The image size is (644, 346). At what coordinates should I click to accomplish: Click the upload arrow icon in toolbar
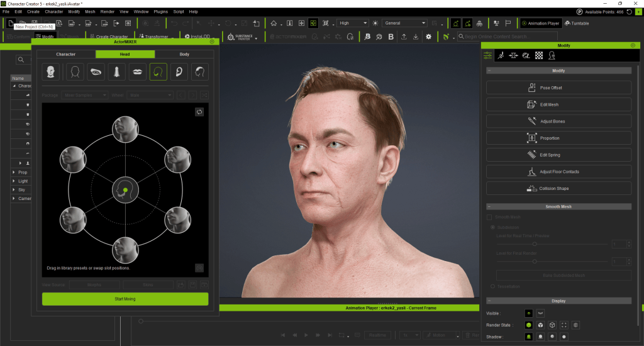404,36
